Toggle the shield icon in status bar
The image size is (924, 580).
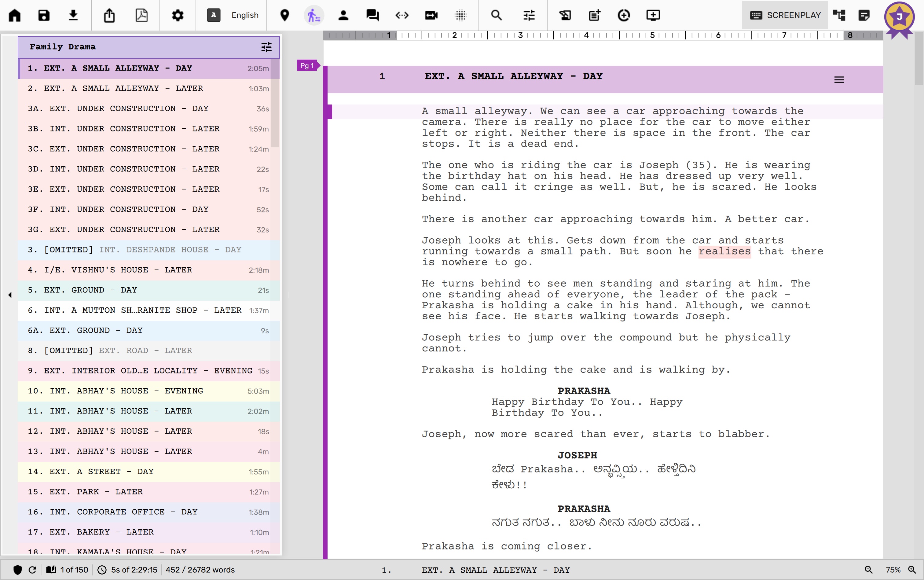pyautogui.click(x=17, y=570)
